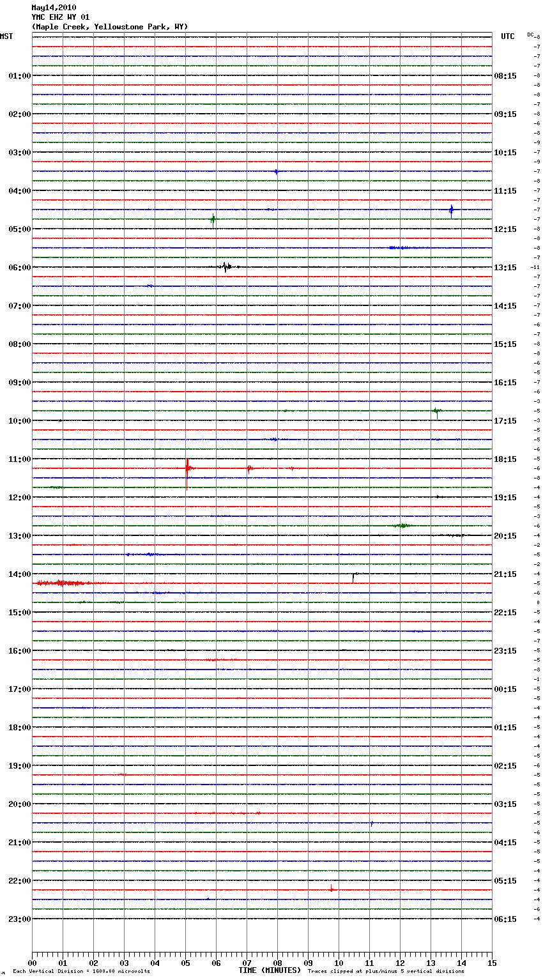Viewport: 543px width, 980px height.
Task: Click the 03:15 UTC time label
Action: click(505, 804)
